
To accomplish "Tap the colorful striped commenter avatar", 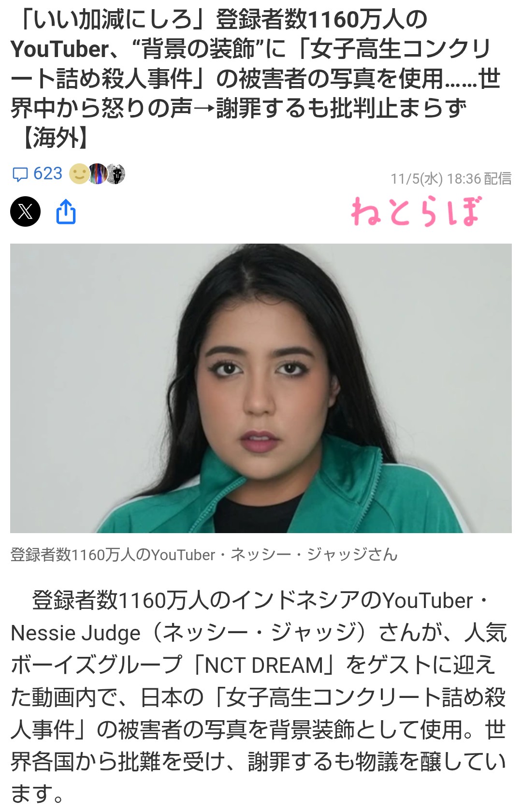I will (x=97, y=174).
